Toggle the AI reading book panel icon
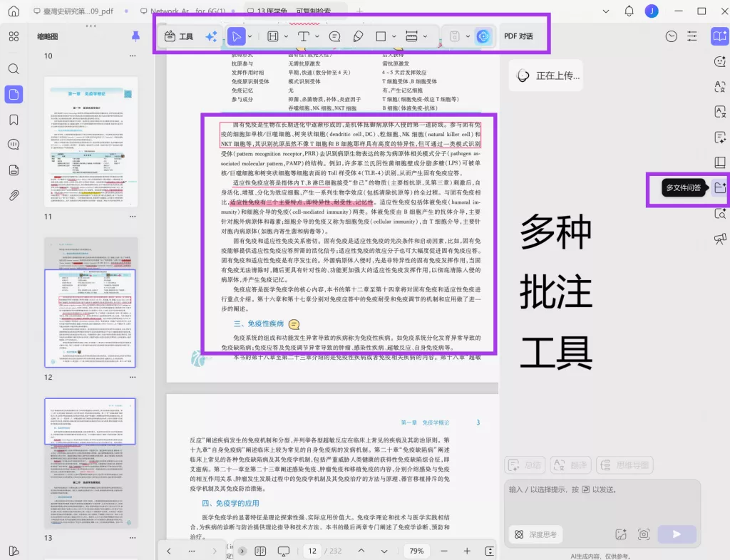The width and height of the screenshot is (730, 560). (720, 36)
